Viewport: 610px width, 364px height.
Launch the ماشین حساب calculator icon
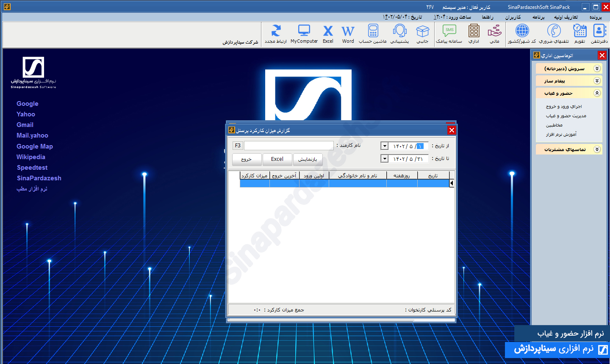(x=373, y=34)
